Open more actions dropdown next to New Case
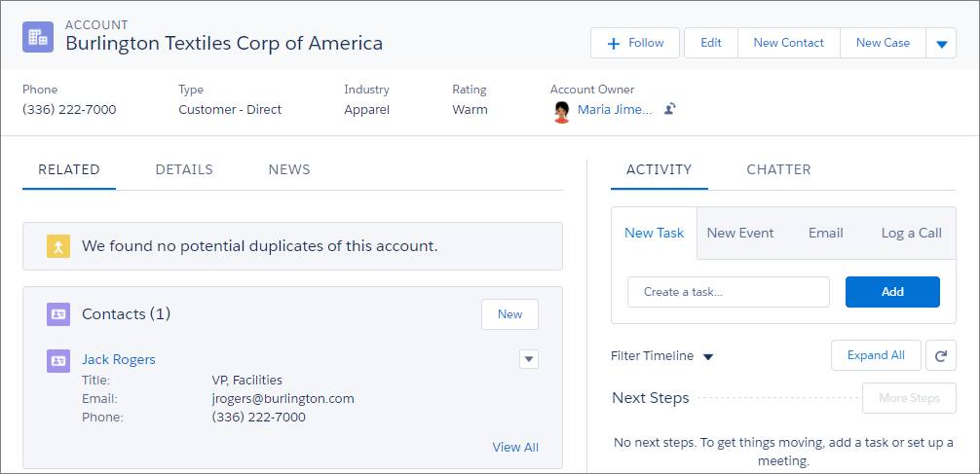 tap(942, 43)
